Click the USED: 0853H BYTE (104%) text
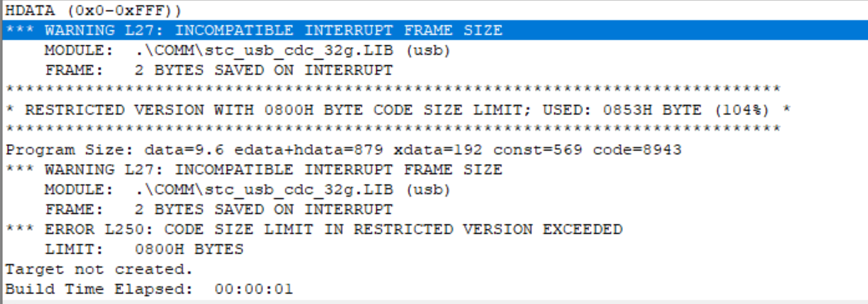This screenshot has width=868, height=304. (x=656, y=110)
